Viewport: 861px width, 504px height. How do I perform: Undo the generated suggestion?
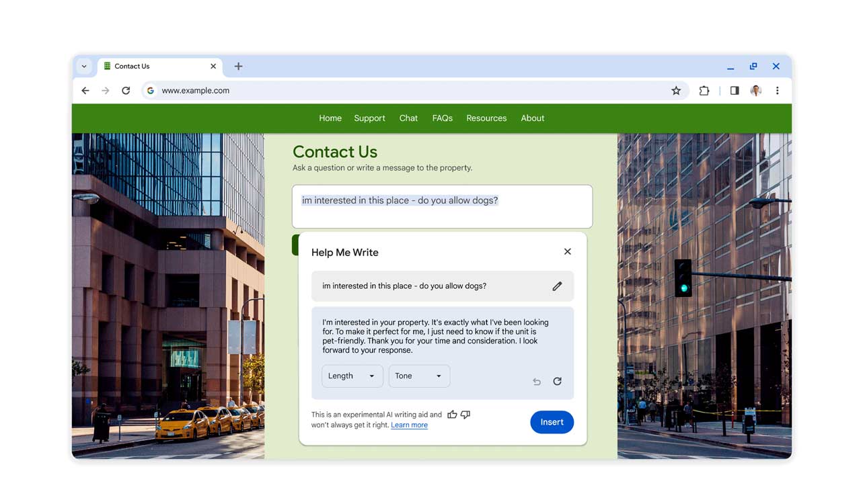coord(536,381)
